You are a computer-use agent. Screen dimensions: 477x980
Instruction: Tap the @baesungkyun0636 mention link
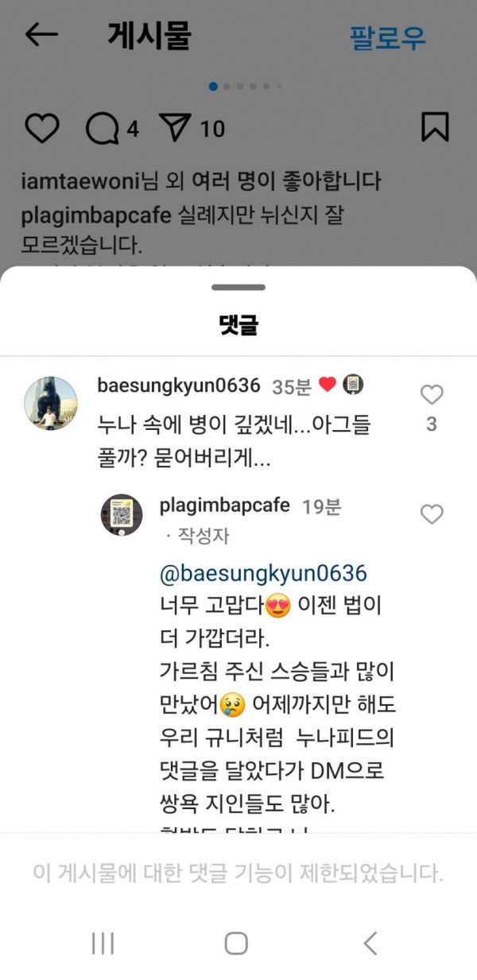(263, 573)
